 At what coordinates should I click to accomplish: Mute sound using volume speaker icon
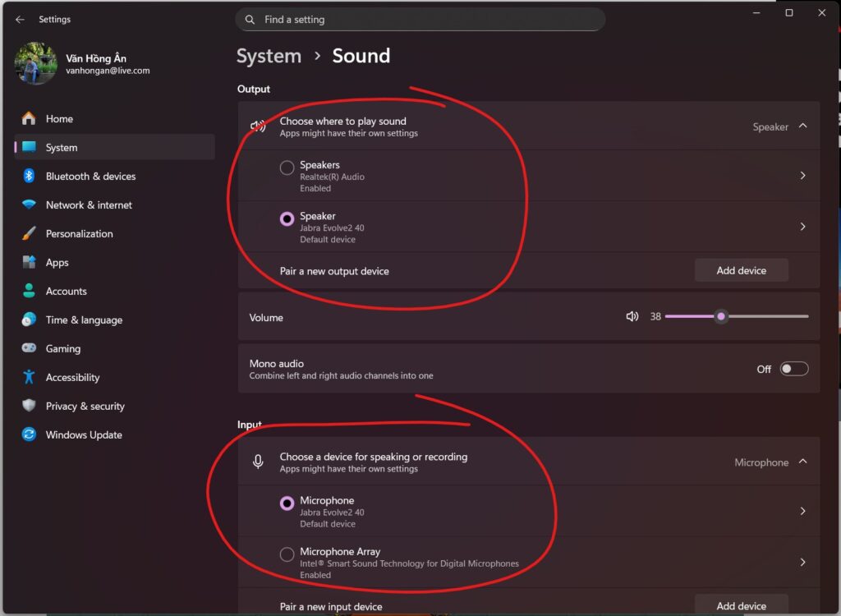point(632,316)
